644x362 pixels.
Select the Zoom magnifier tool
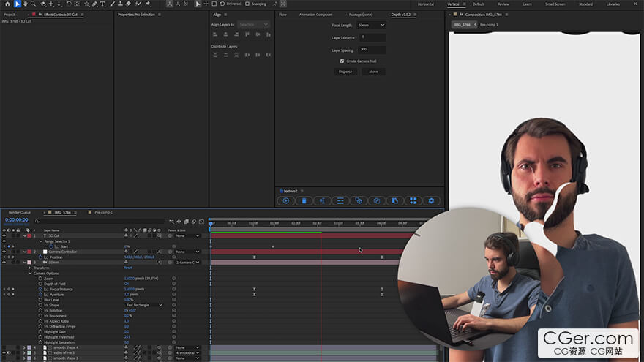tap(34, 4)
